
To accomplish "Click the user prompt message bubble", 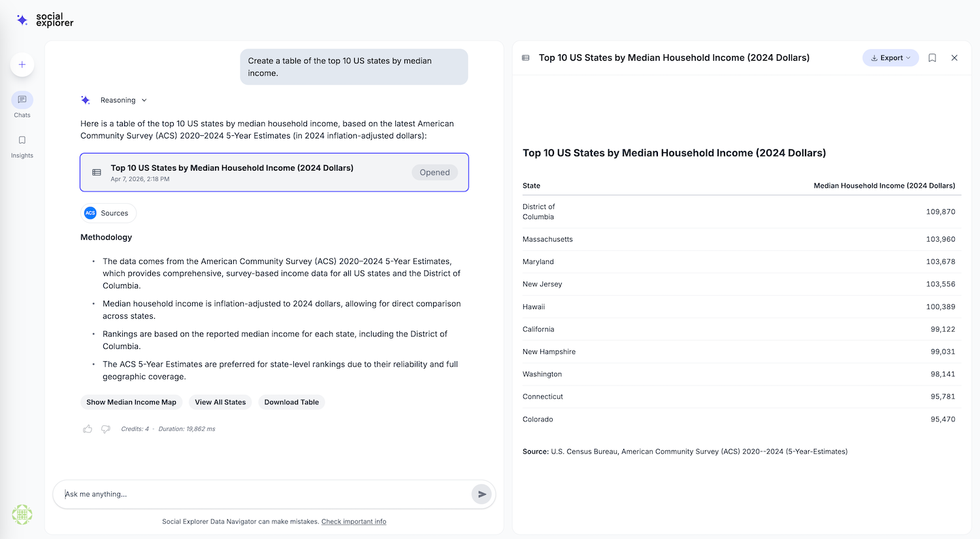I will click(x=354, y=67).
